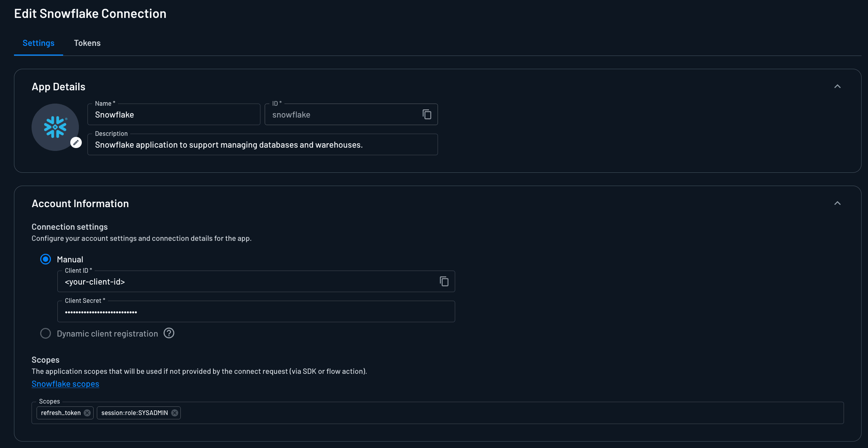
Task: Switch to the Settings tab
Action: click(x=38, y=43)
